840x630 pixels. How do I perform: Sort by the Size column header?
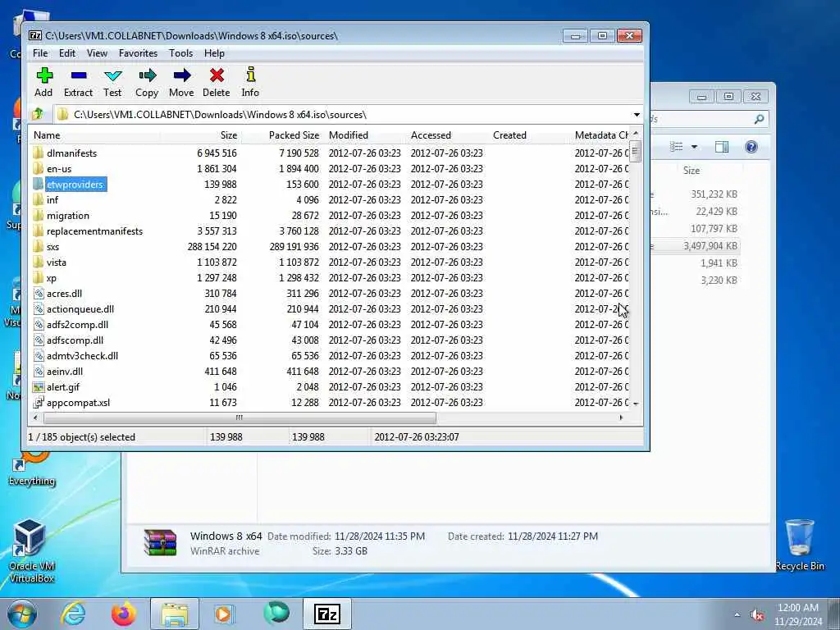(200, 135)
